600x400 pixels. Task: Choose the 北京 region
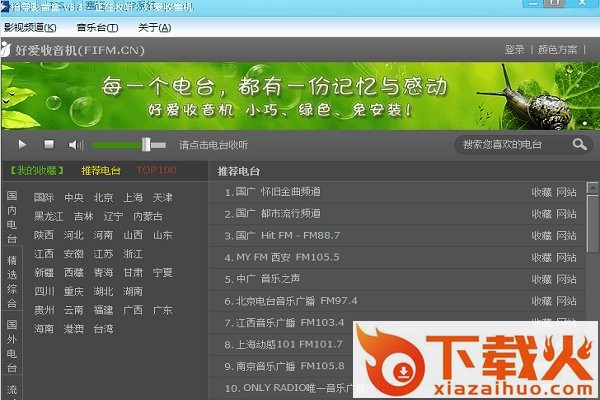coord(104,198)
